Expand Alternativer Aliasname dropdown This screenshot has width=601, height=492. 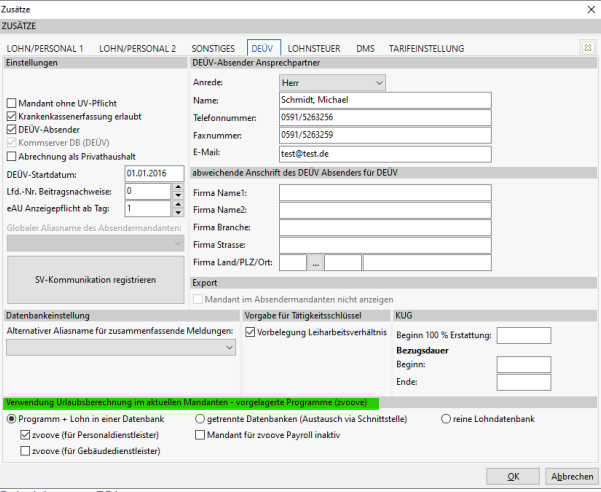pos(121,348)
